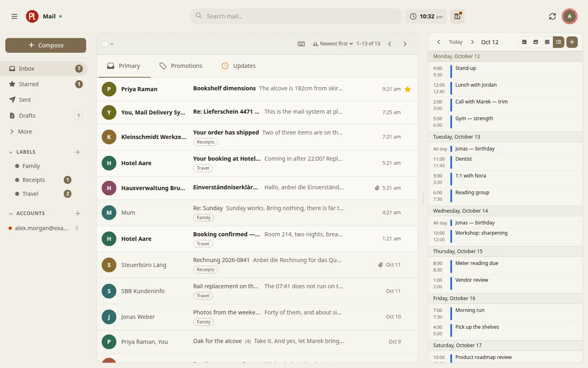Add a new label
The height and width of the screenshot is (368, 588).
pos(78,152)
